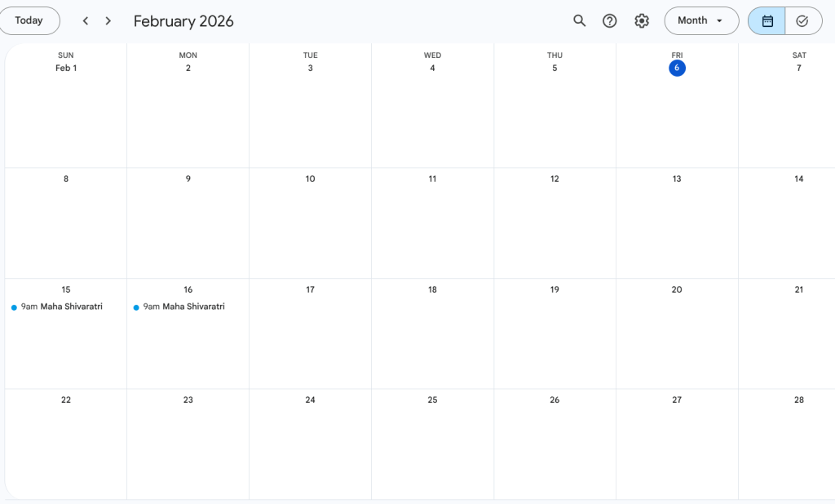Go to previous month arrow
Viewport: 835px width, 504px height.
[85, 21]
